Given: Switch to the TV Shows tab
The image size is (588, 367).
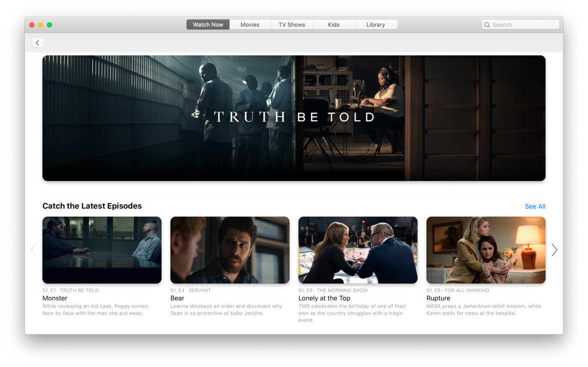Looking at the screenshot, I should coord(292,24).
